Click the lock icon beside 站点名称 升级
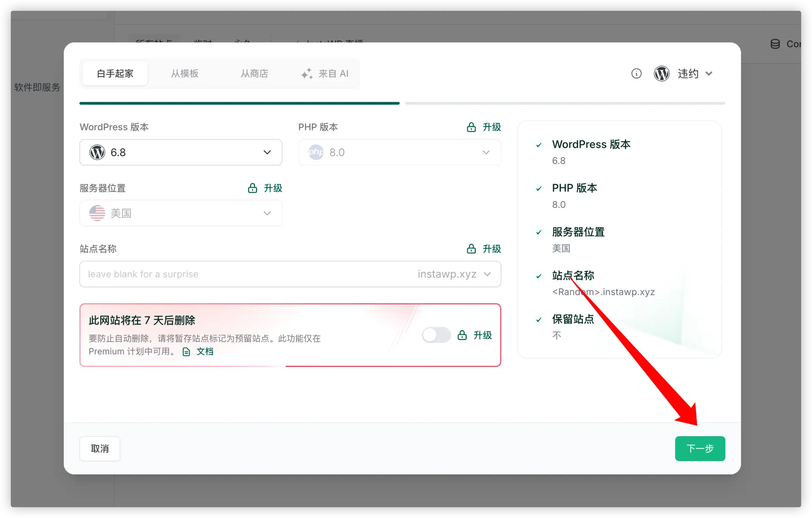 [x=471, y=249]
